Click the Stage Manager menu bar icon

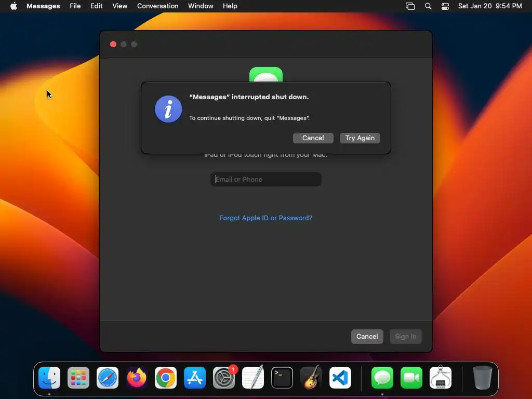coord(410,6)
